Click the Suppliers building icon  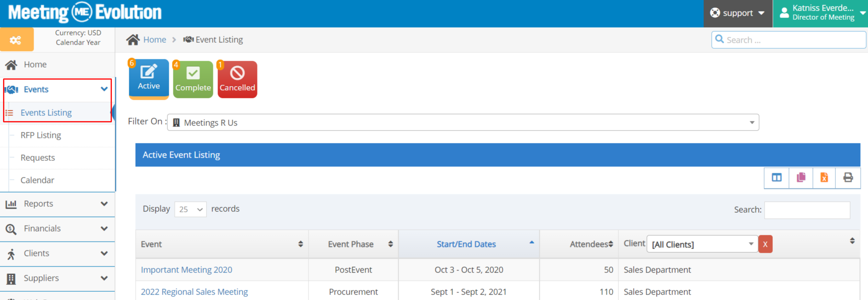coord(11,278)
